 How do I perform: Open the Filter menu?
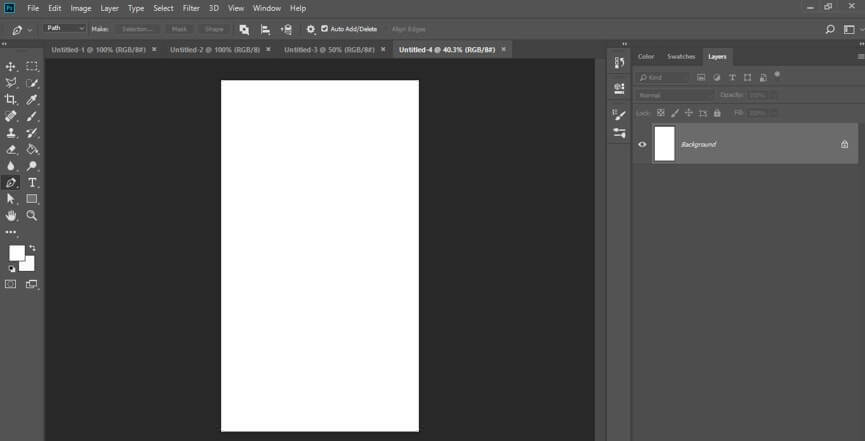coord(191,8)
